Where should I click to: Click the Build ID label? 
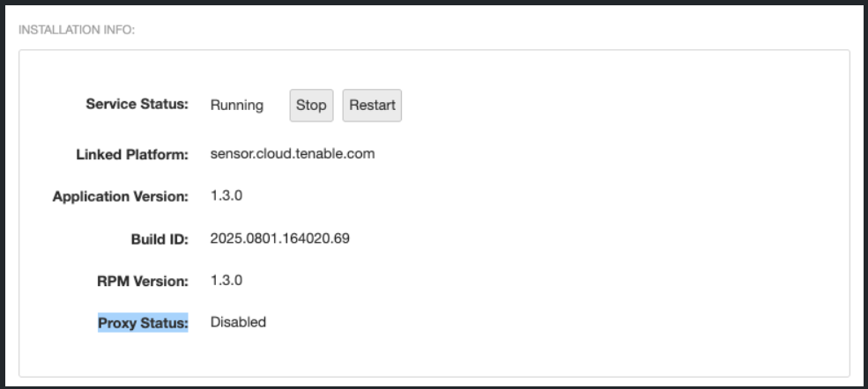[160, 239]
